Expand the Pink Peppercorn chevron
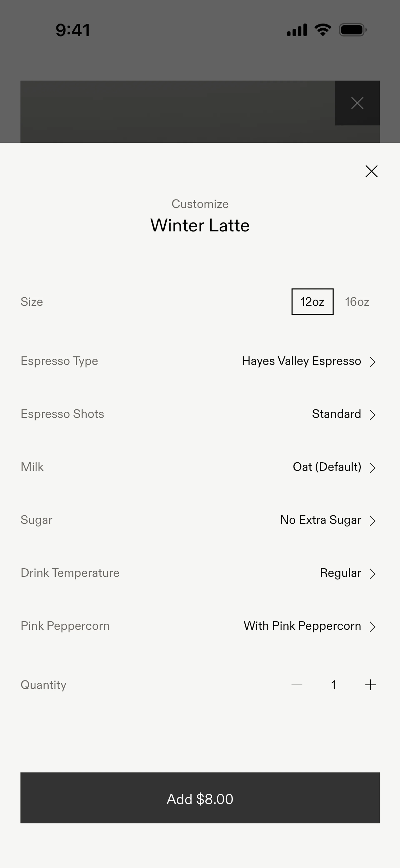The image size is (400, 868). (372, 626)
